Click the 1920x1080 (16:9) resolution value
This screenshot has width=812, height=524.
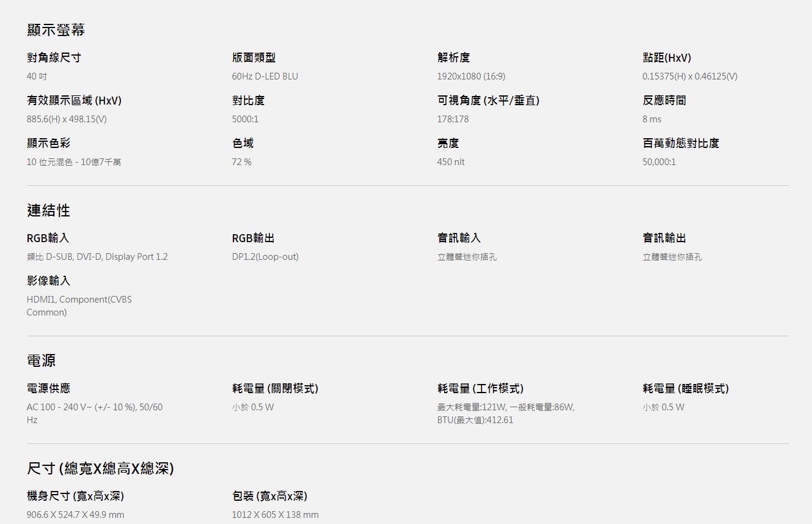[470, 76]
